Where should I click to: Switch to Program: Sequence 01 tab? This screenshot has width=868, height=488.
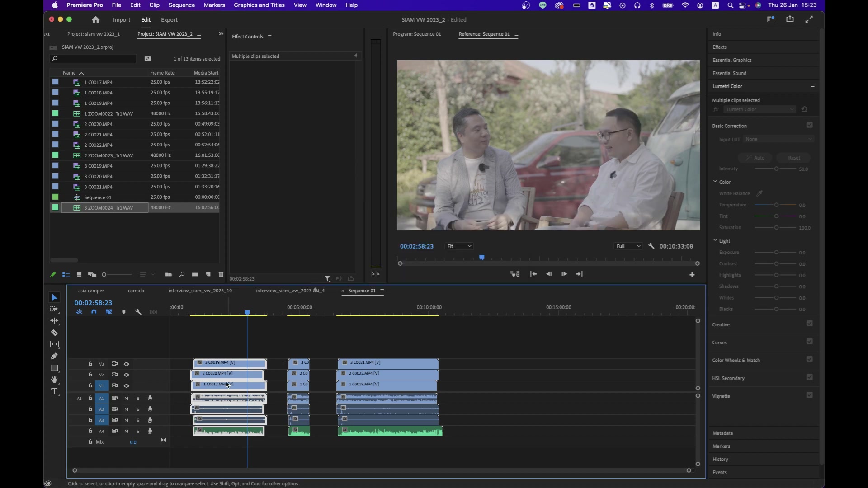point(417,34)
